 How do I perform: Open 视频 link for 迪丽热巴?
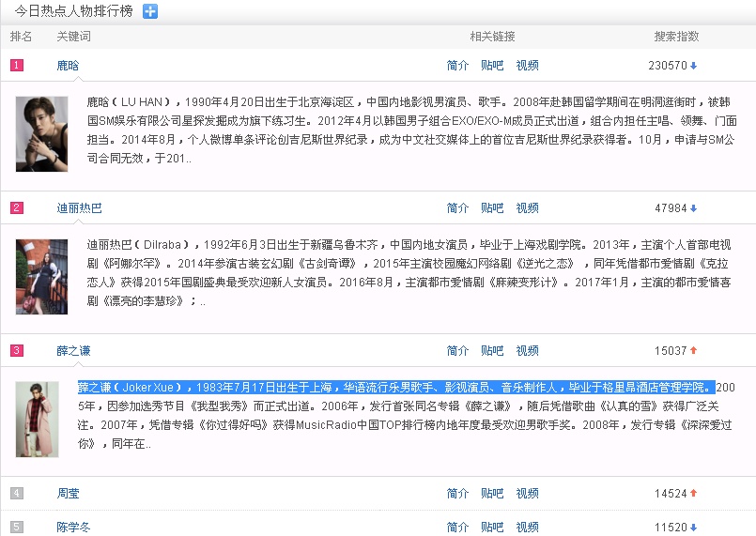[527, 208]
